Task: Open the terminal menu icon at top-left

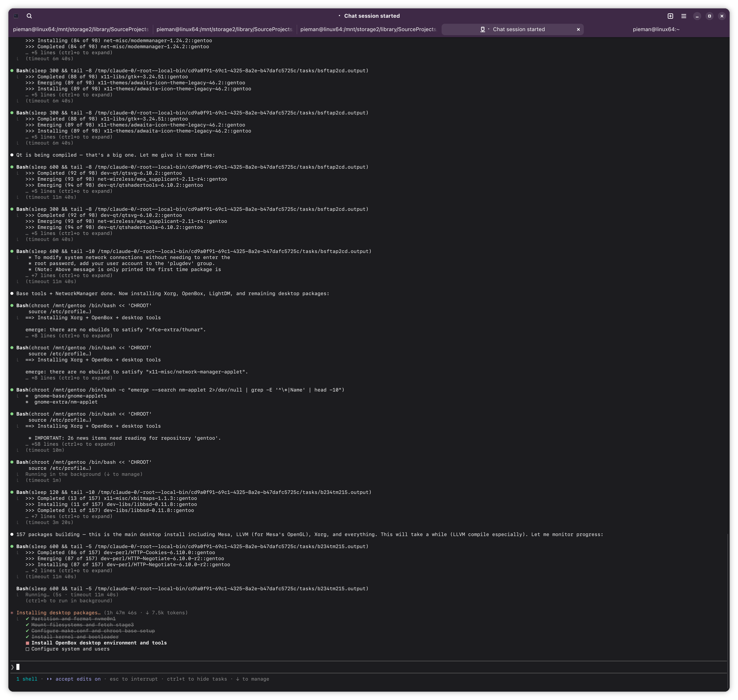Action: pos(16,16)
